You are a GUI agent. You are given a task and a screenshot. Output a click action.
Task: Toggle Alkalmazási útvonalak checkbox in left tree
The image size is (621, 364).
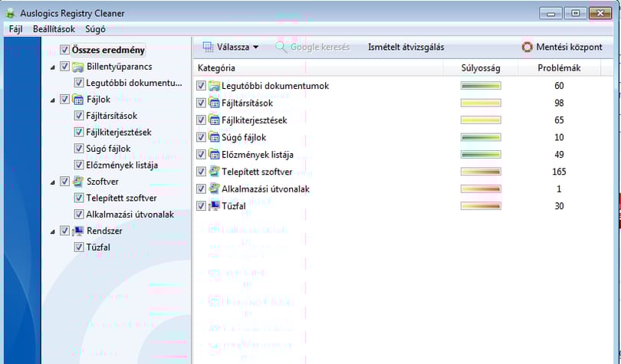(79, 215)
